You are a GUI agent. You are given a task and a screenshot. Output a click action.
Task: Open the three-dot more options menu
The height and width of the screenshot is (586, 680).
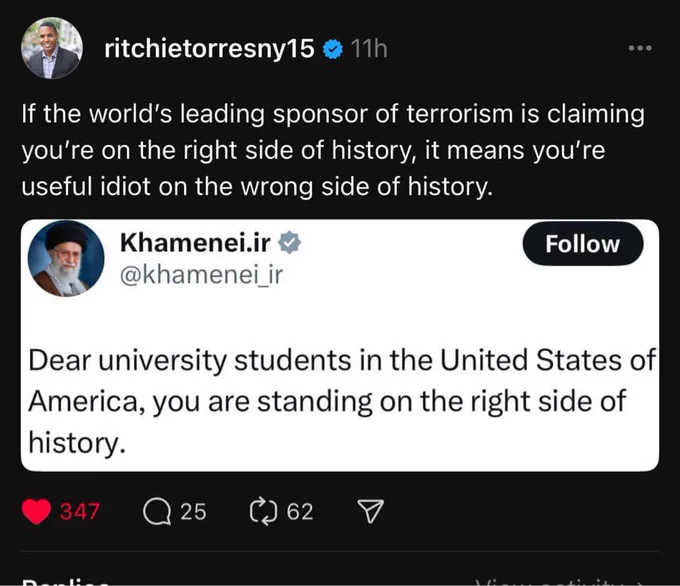tap(640, 48)
